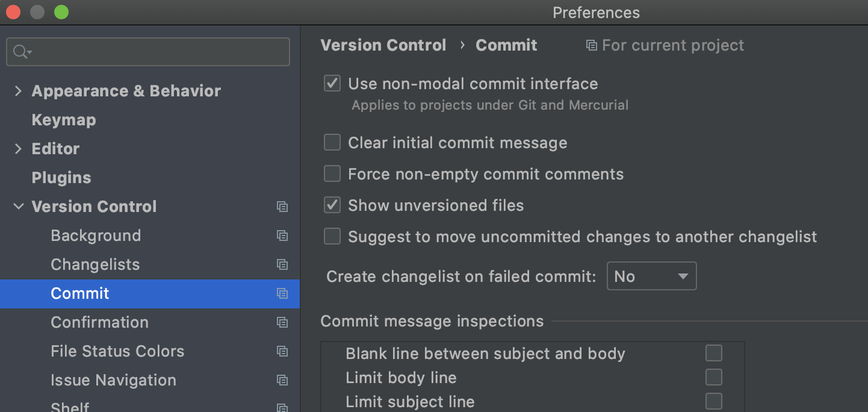Open the Keymap settings page
The width and height of the screenshot is (868, 412).
[x=63, y=120]
